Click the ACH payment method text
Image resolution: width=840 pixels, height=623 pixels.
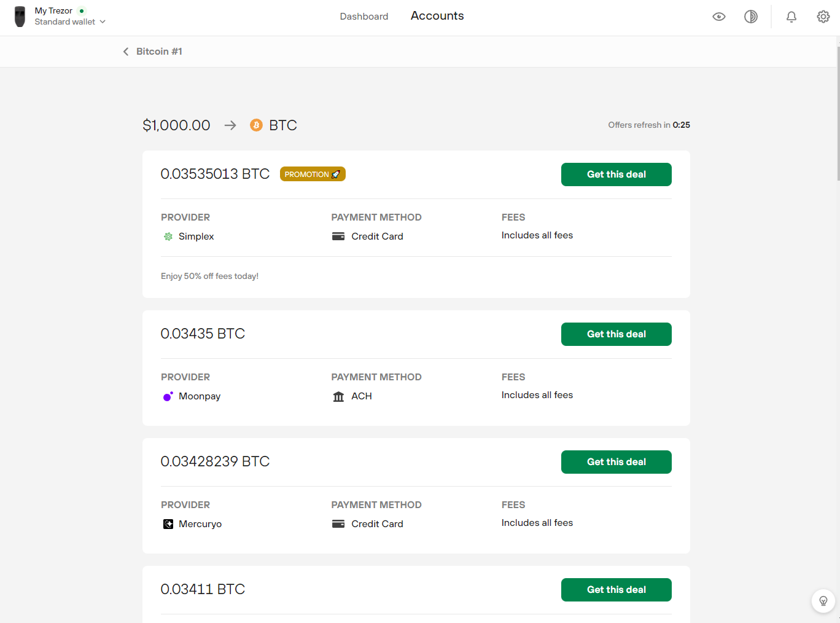[362, 396]
